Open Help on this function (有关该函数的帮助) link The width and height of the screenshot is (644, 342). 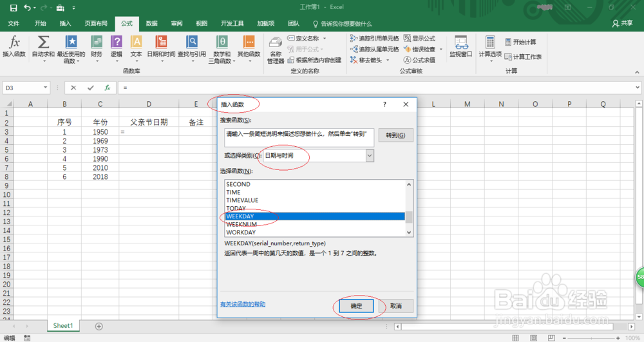pyautogui.click(x=243, y=304)
